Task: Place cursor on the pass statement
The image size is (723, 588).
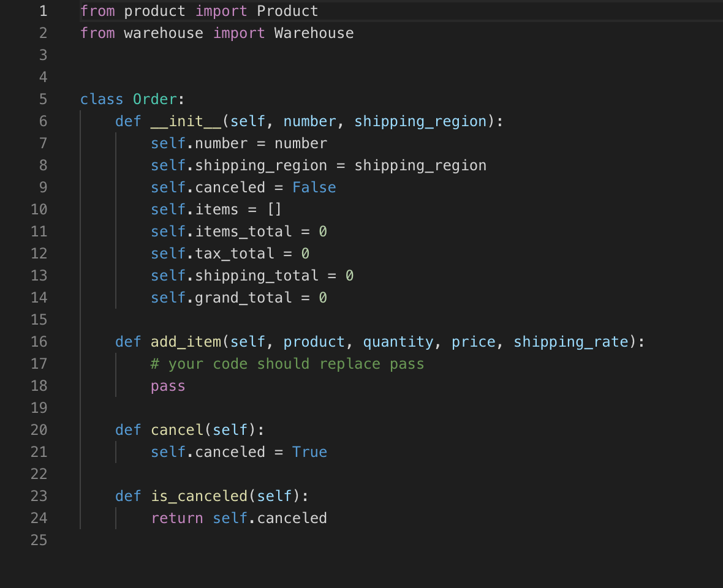Action: coord(167,385)
